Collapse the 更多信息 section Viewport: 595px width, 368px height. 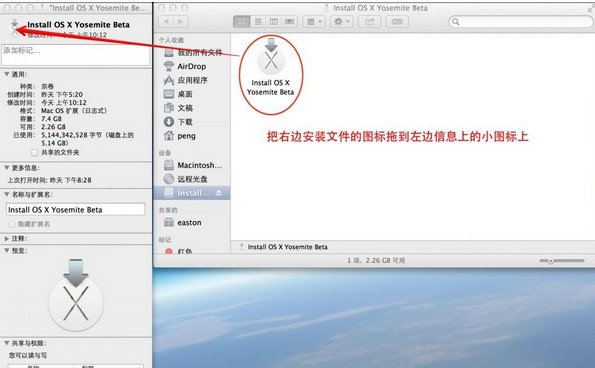pos(6,168)
